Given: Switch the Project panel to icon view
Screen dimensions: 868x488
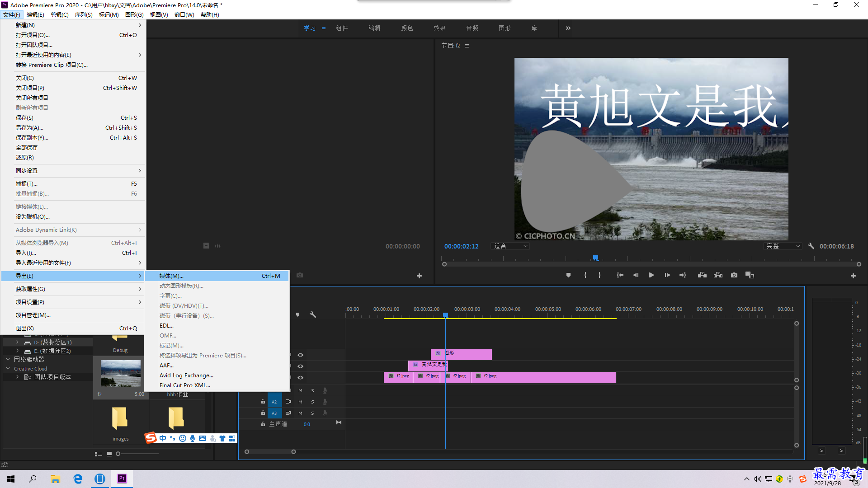Looking at the screenshot, I should 109,454.
